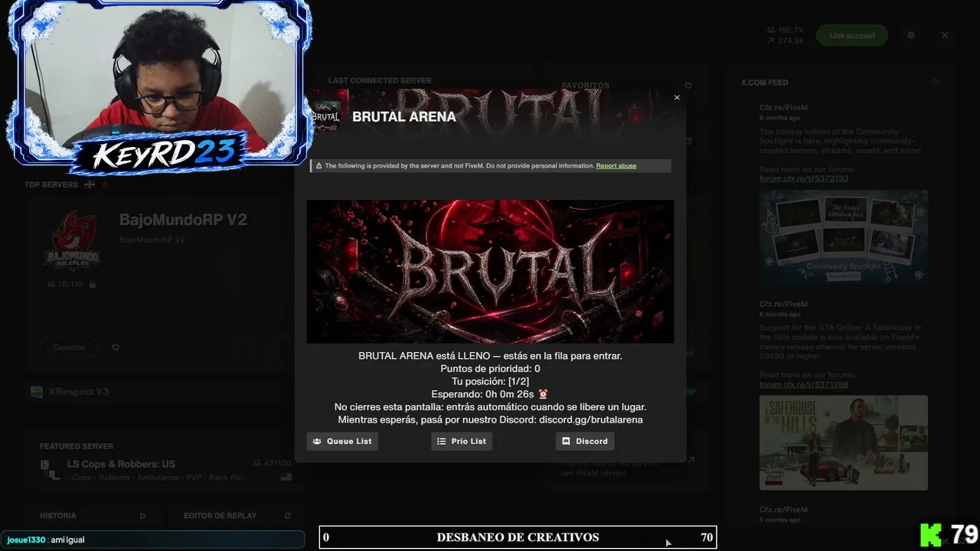The width and height of the screenshot is (980, 551).
Task: Click the XRespect V3 server icon
Action: pos(36,392)
